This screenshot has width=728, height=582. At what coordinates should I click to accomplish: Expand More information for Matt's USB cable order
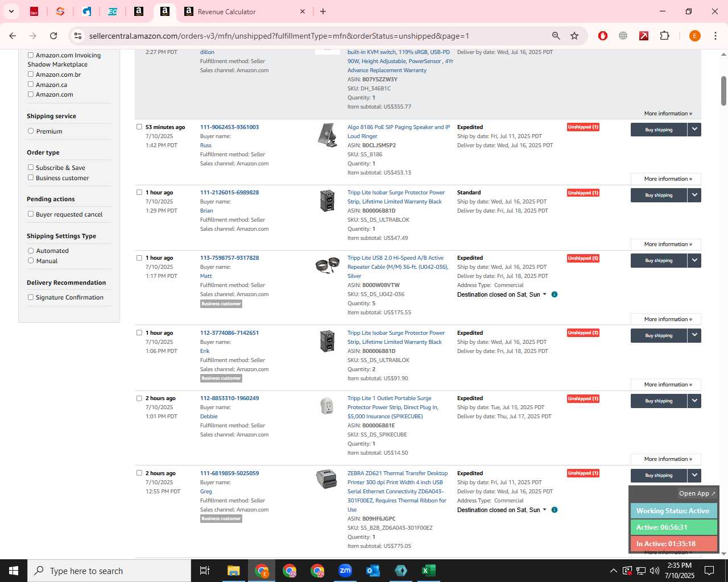[665, 319]
